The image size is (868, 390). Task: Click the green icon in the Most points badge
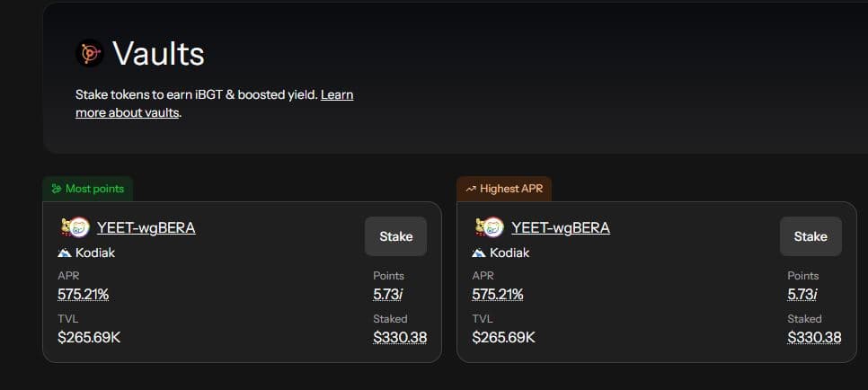click(57, 189)
